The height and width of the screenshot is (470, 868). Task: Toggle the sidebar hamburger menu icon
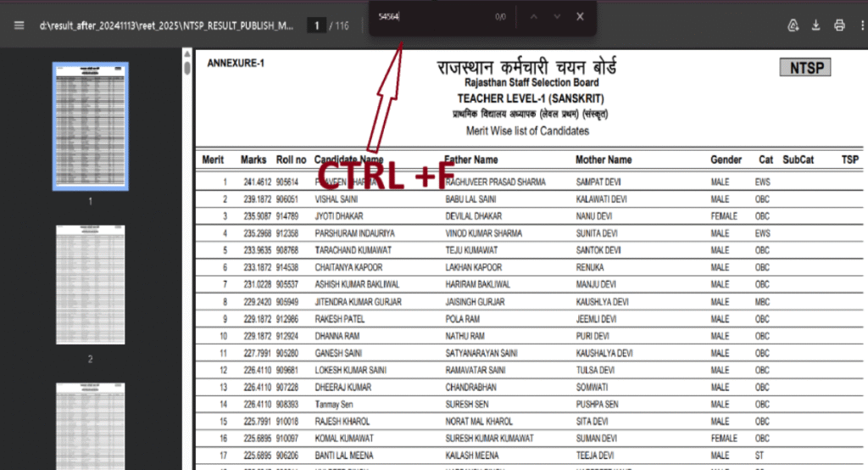pyautogui.click(x=19, y=25)
